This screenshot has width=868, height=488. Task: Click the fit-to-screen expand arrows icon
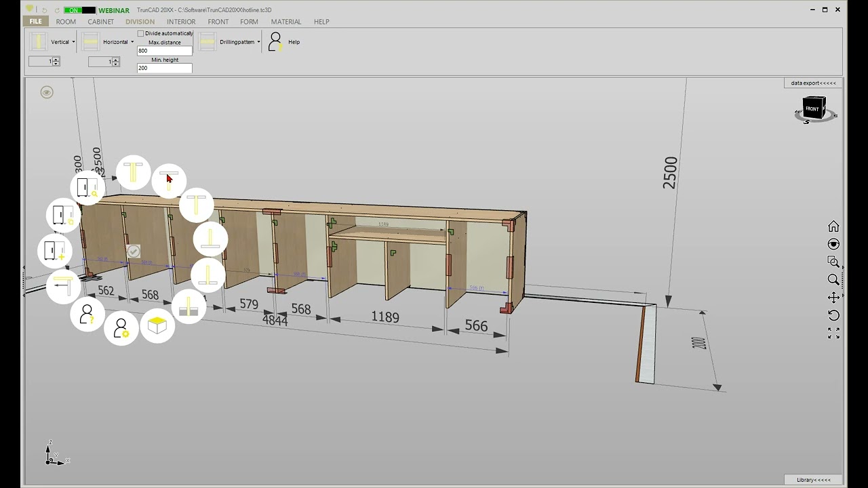click(833, 333)
